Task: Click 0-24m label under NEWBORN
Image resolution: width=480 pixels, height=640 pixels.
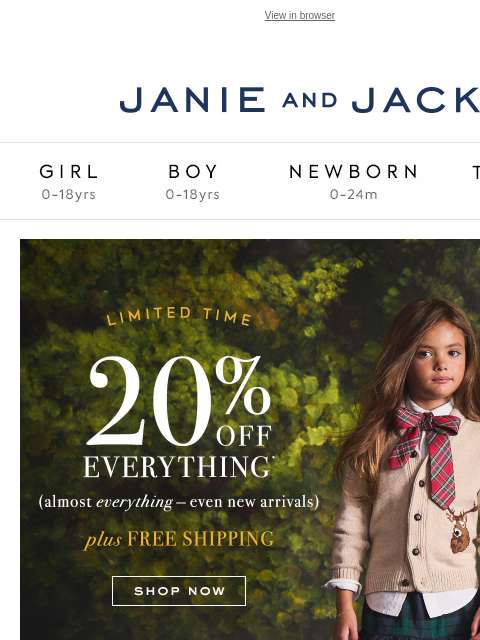Action: point(353,194)
